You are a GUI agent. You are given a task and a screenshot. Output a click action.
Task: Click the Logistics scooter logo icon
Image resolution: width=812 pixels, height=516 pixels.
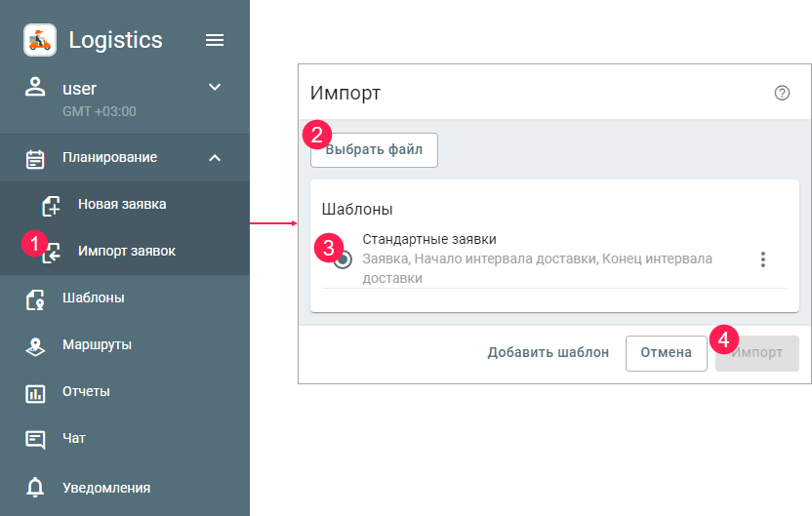[40, 40]
